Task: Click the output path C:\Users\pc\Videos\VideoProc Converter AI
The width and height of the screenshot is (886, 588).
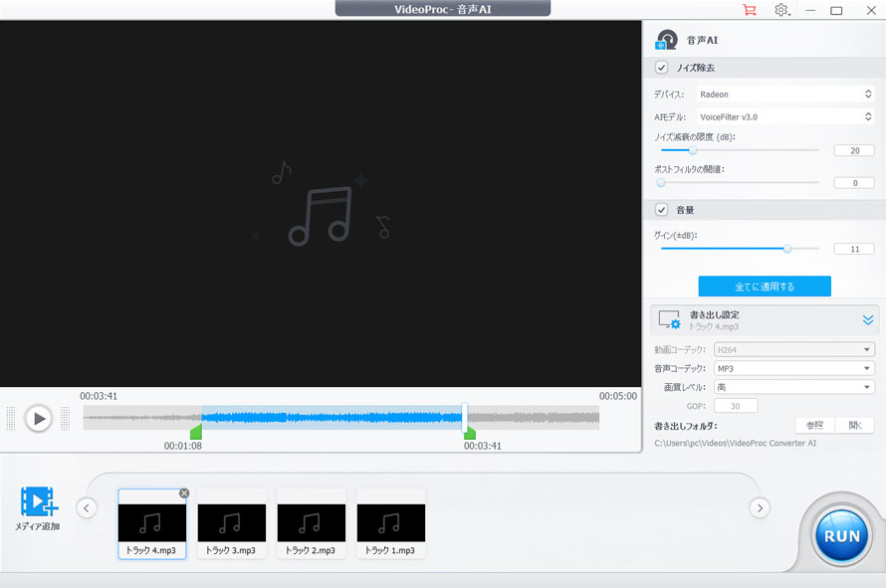Action: [735, 444]
